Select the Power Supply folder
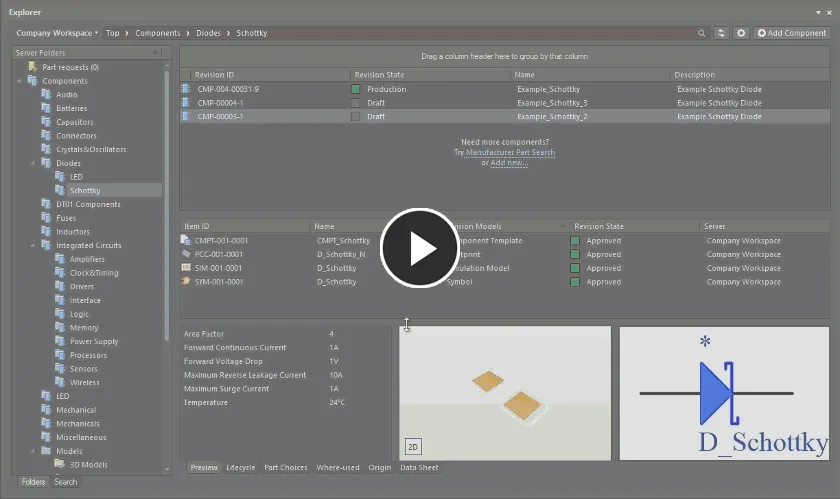Image resolution: width=840 pixels, height=499 pixels. (94, 341)
